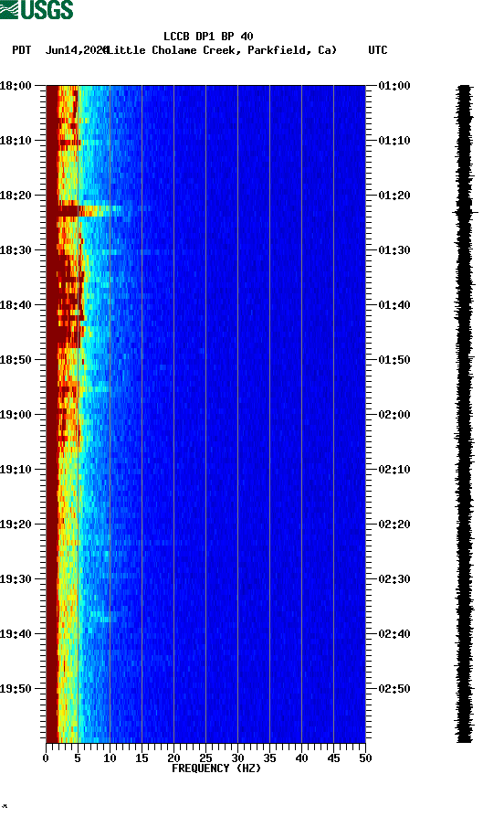Click the 02:00 UTC time label

pyautogui.click(x=394, y=415)
